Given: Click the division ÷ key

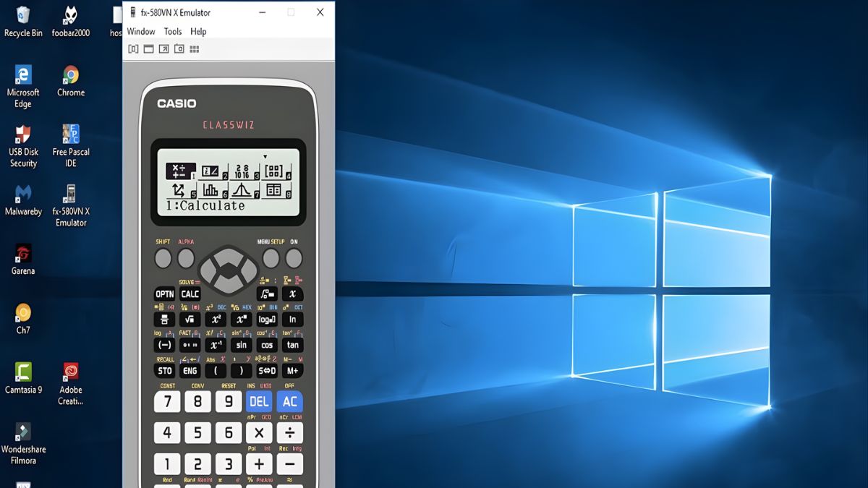Looking at the screenshot, I should click(290, 432).
